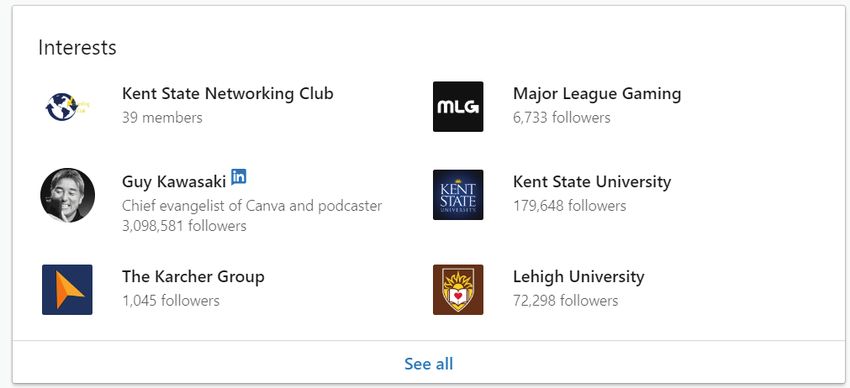Click the 6,733 followers text
Image resolution: width=850 pixels, height=388 pixels.
pyautogui.click(x=562, y=118)
